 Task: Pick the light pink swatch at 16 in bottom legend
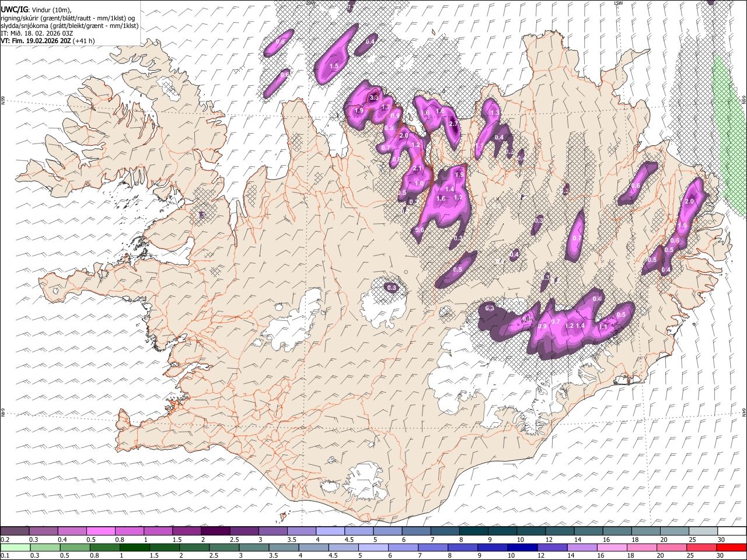click(612, 548)
